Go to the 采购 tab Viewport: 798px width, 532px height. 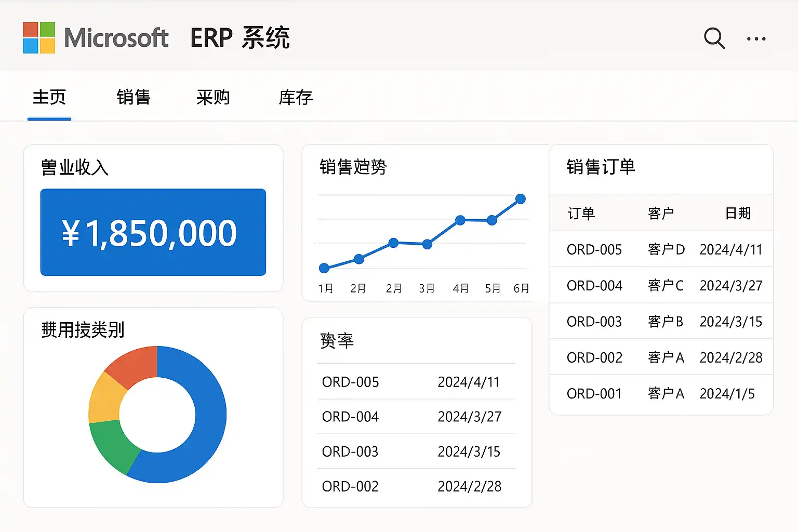(213, 98)
